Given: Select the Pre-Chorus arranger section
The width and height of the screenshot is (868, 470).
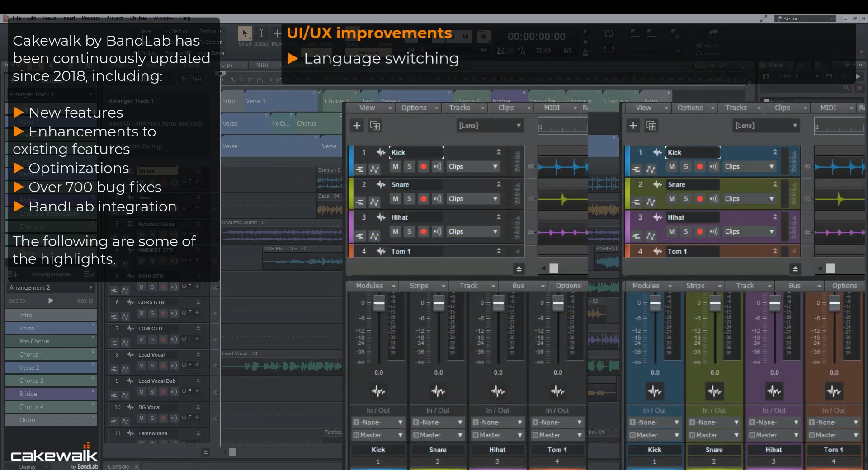Looking at the screenshot, I should pos(51,341).
